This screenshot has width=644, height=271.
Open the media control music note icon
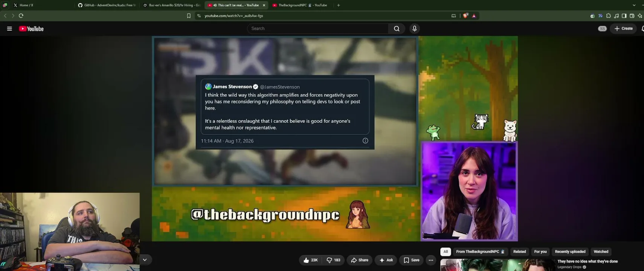pyautogui.click(x=616, y=16)
